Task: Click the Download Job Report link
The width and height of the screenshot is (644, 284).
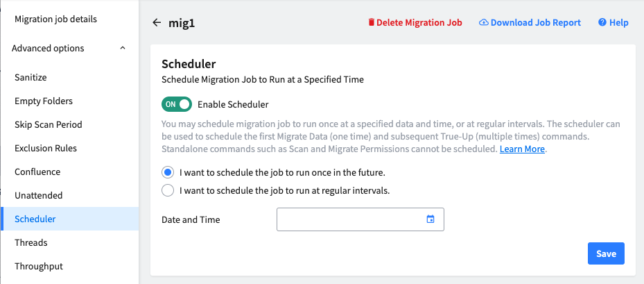Action: pos(536,23)
